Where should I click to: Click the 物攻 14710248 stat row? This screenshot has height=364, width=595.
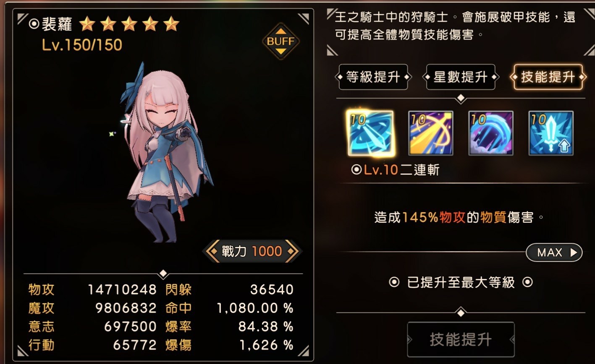point(92,289)
